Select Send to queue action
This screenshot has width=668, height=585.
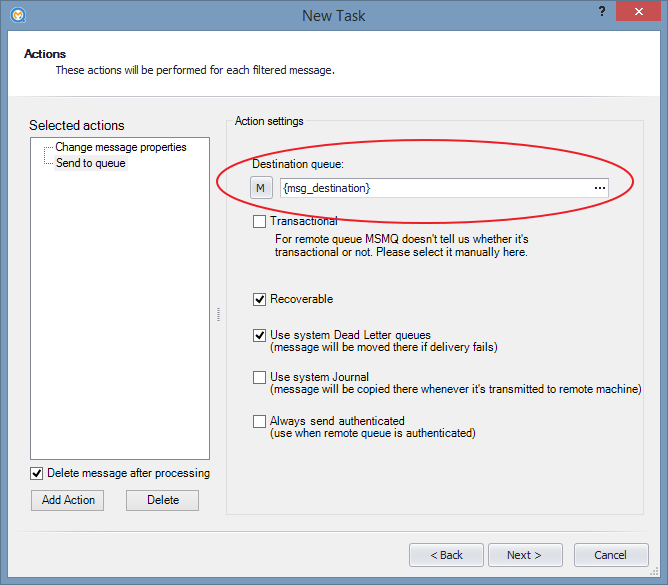[91, 163]
